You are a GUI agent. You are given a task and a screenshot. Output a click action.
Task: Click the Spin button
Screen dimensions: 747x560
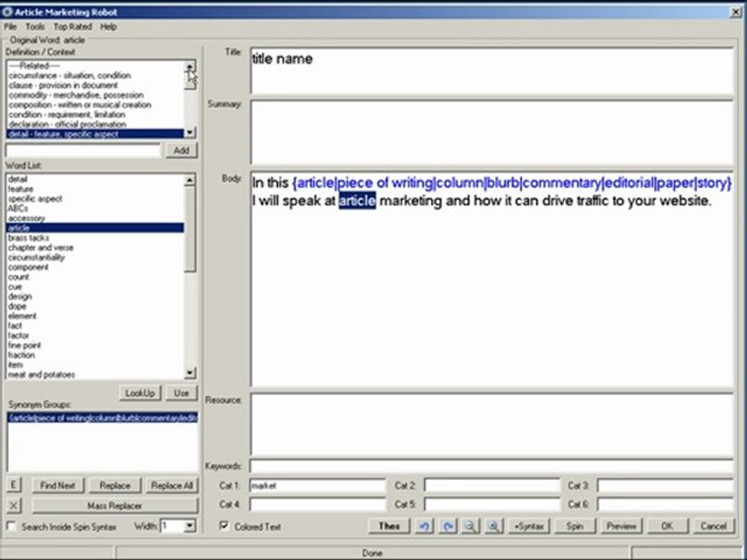click(574, 527)
